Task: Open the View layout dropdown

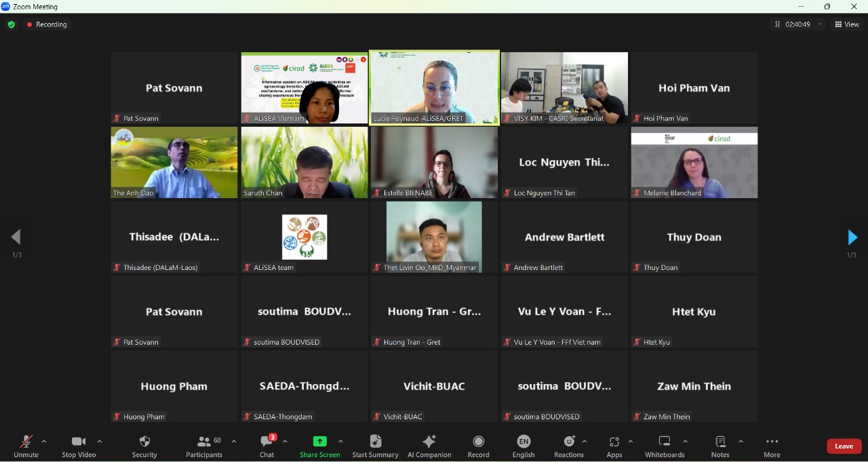Action: 847,24
